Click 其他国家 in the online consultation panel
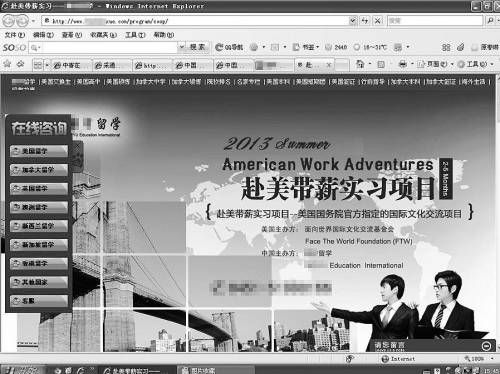Image resolution: width=500 pixels, height=374 pixels. click(39, 282)
